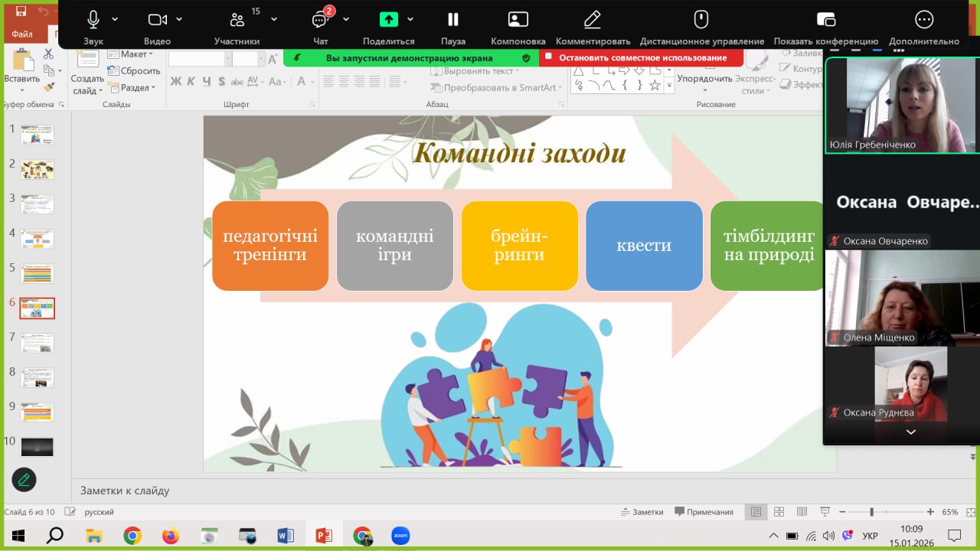Viewport: 980px width, 551px height.
Task: Expand the arrow next to microphone
Action: click(115, 20)
